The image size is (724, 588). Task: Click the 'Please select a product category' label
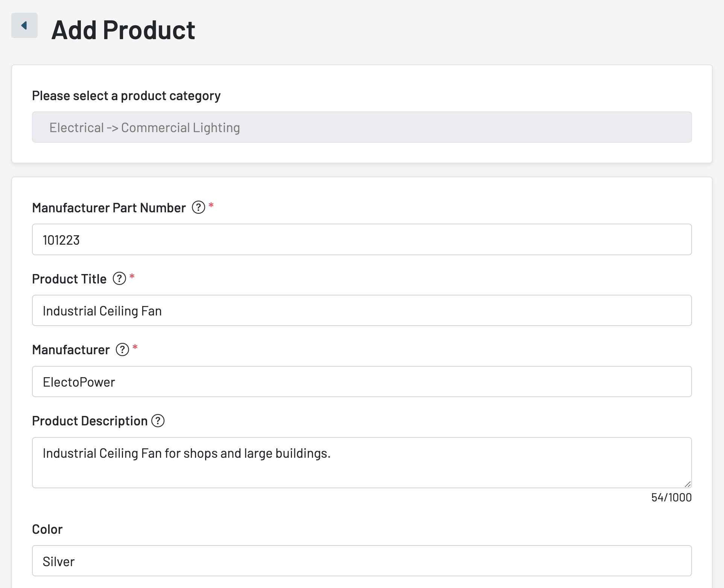point(126,96)
